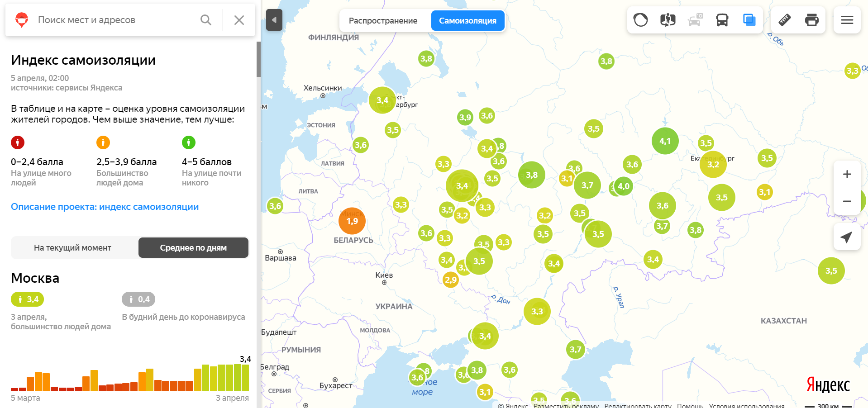Click the sidebar vertical scrollbar
The image size is (868, 408).
(258, 59)
